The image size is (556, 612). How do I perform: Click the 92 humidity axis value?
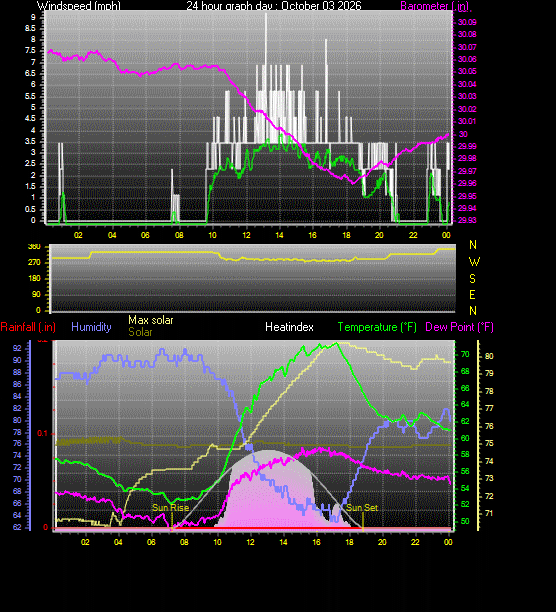point(17,349)
